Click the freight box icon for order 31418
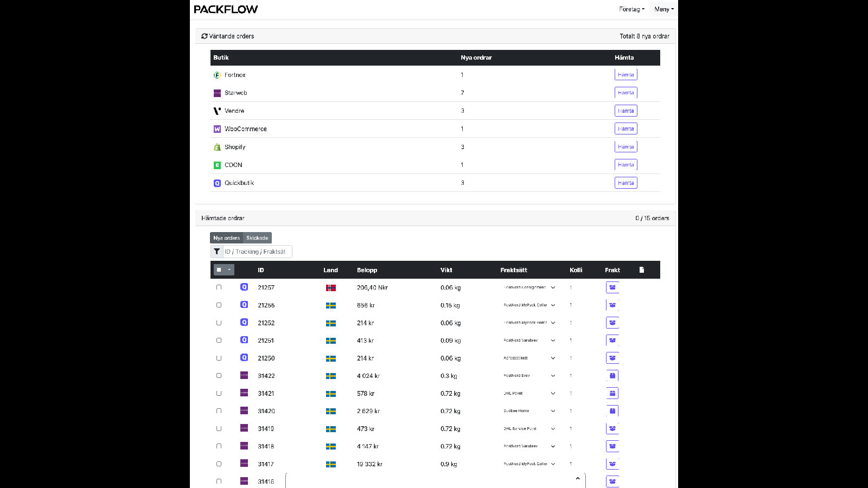This screenshot has height=488, width=868. pyautogui.click(x=612, y=446)
